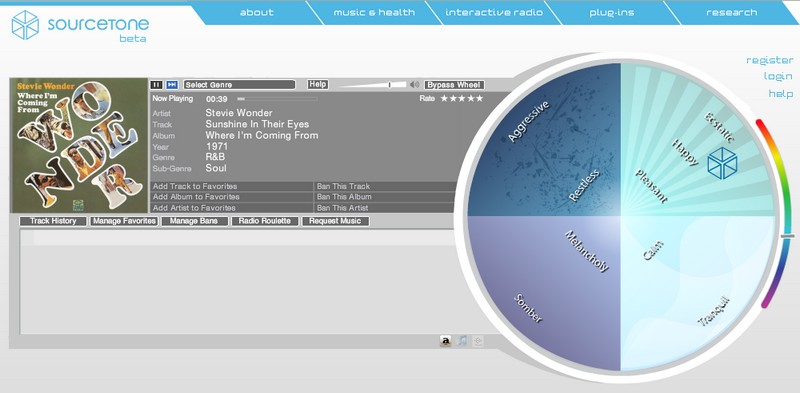Click the music note icon
Viewport: 800px width, 393px height.
(462, 341)
